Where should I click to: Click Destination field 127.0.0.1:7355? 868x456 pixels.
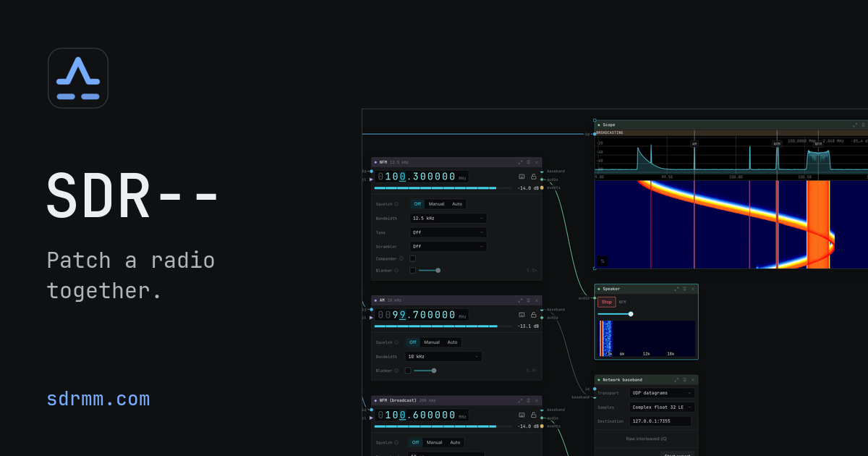(x=660, y=421)
